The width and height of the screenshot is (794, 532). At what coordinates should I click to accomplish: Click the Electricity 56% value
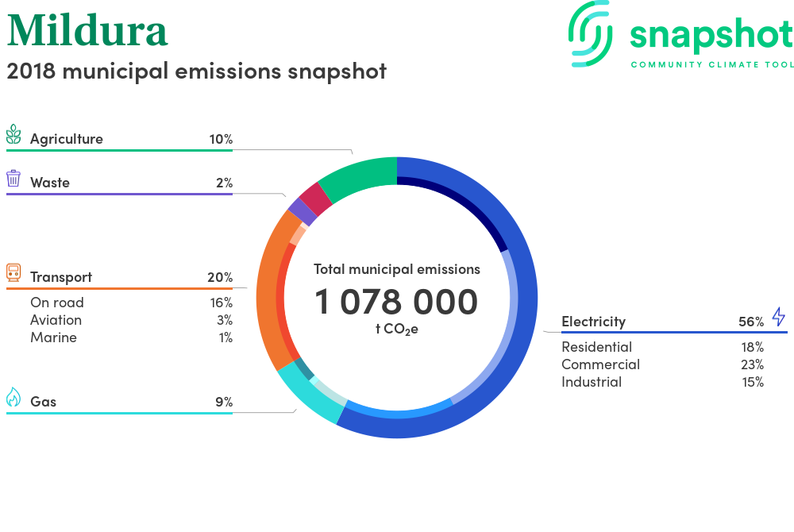tap(751, 322)
